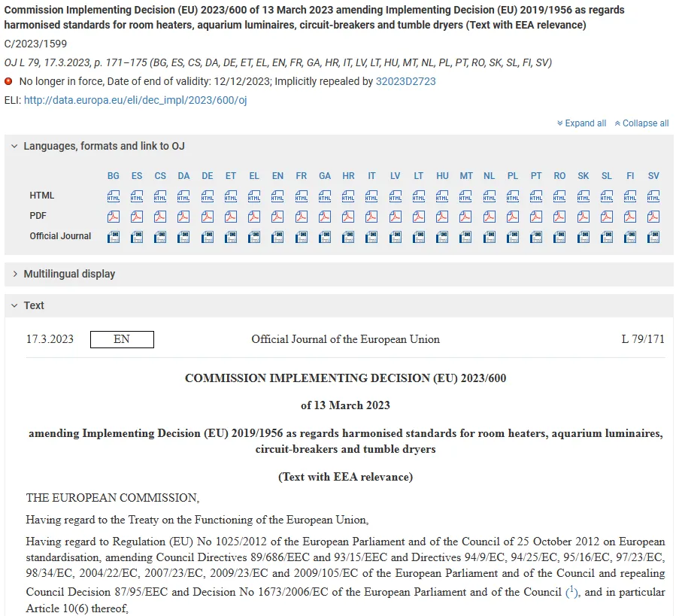The width and height of the screenshot is (676, 616).
Task: Open the Spanish HTML version icon
Action: point(137,196)
